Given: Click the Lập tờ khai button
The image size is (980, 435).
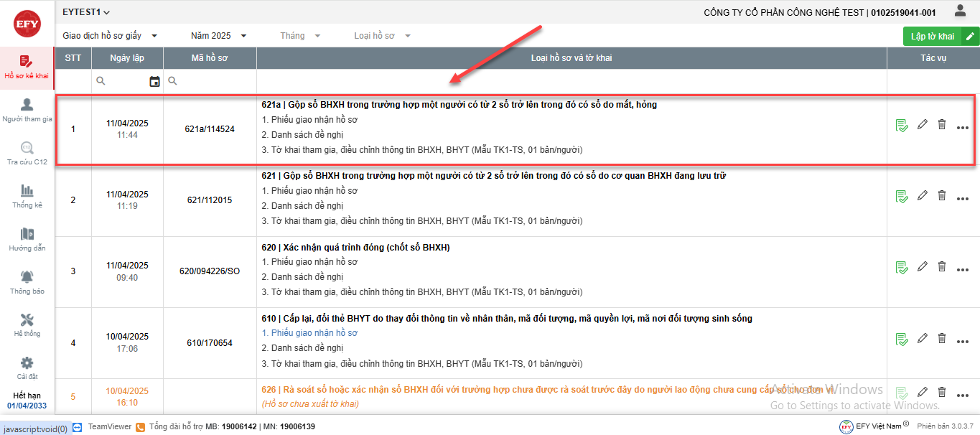Looking at the screenshot, I should (932, 37).
